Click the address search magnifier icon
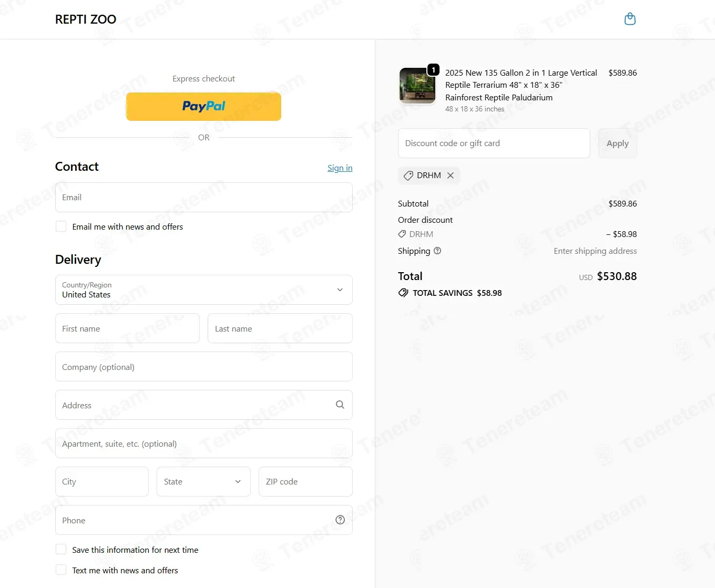Screen dimensions: 715x588 (x=340, y=405)
